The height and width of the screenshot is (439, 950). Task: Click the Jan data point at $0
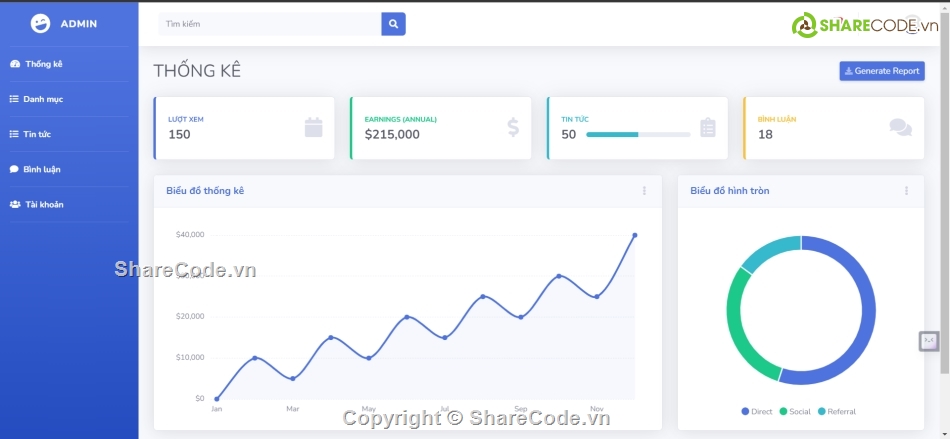(x=216, y=399)
